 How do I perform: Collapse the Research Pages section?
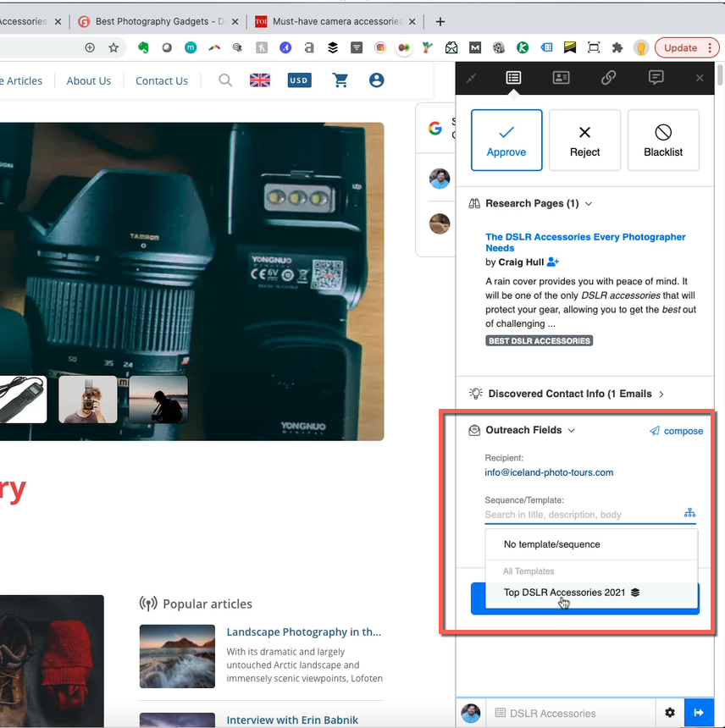[x=589, y=204]
